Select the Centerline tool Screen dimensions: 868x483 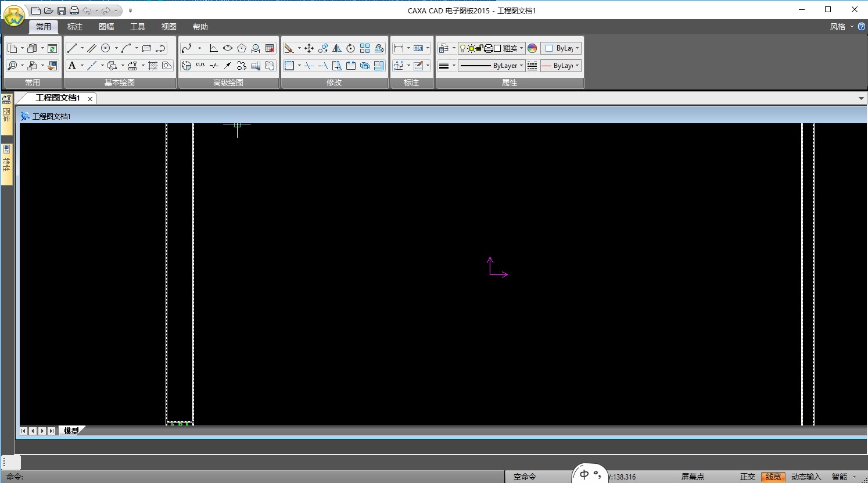(x=92, y=66)
